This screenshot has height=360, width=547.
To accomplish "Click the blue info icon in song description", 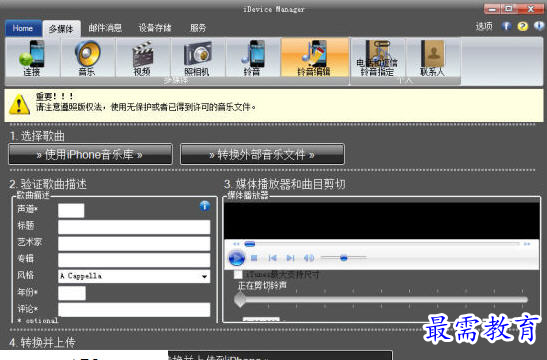I will point(205,206).
